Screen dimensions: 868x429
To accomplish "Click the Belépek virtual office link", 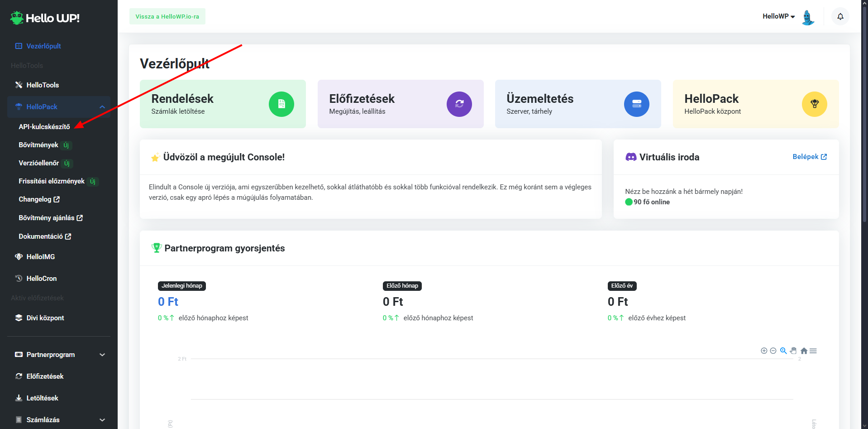I will [x=809, y=157].
